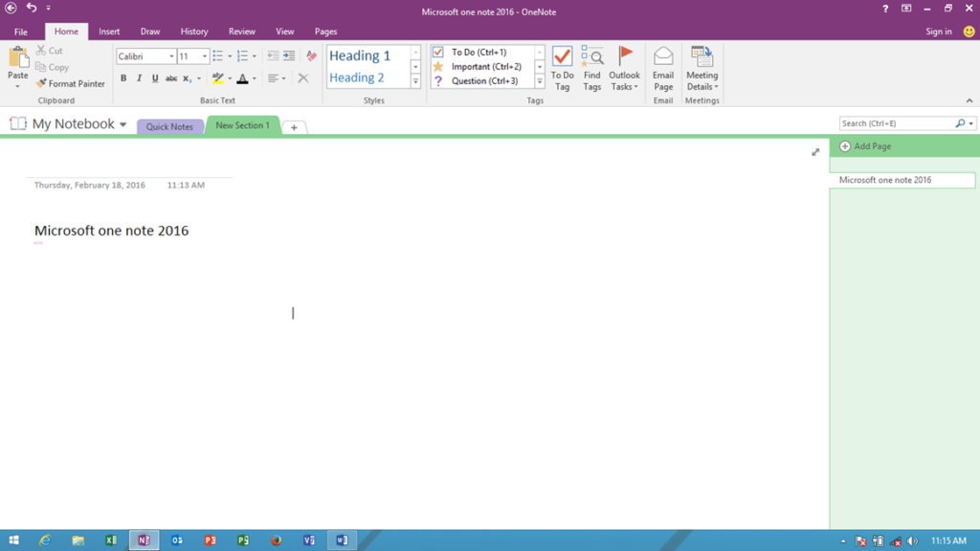Open Meeting Details
This screenshot has width=980, height=551.
(702, 69)
